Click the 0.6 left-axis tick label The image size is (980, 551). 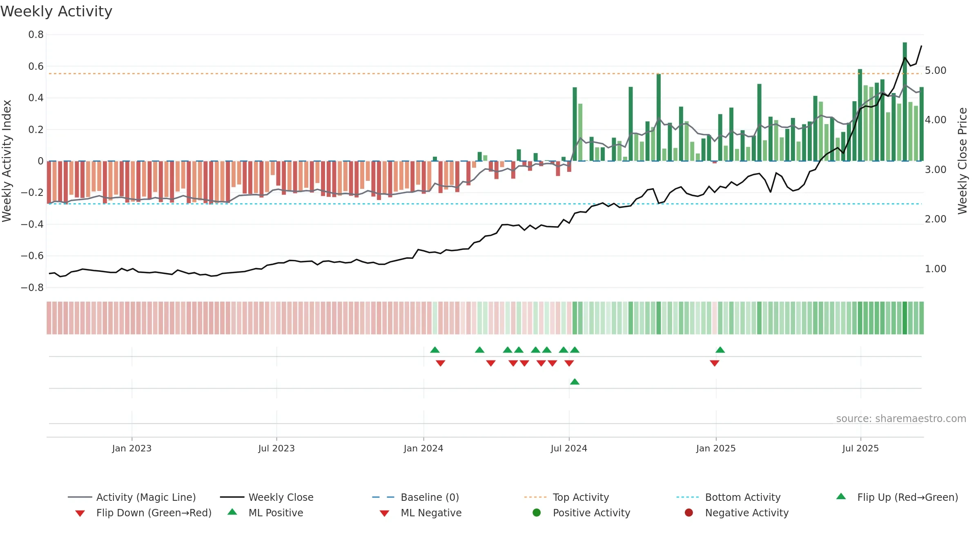36,67
